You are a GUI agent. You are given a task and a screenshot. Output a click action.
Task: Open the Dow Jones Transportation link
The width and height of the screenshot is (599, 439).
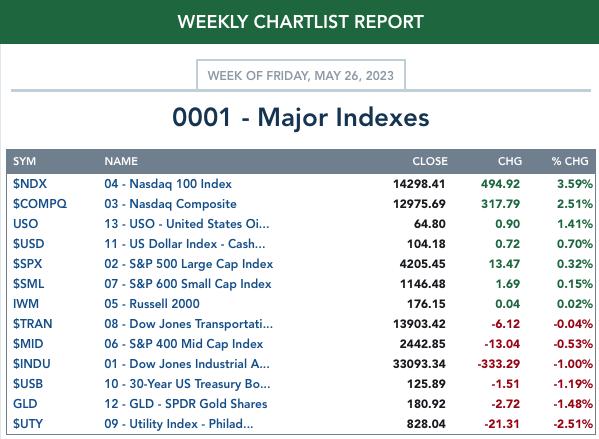tap(188, 324)
